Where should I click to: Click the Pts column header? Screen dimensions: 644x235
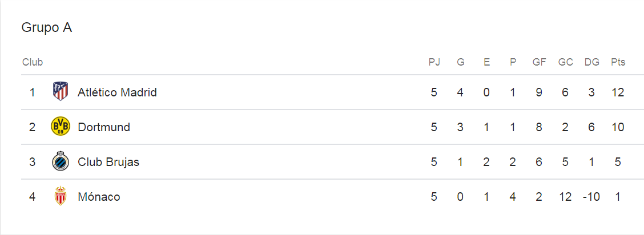coord(618,62)
